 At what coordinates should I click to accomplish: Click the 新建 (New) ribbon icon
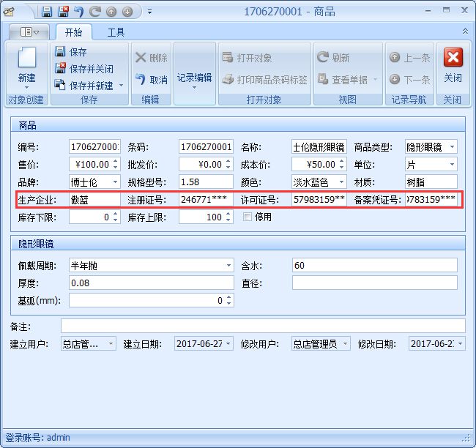tap(26, 66)
